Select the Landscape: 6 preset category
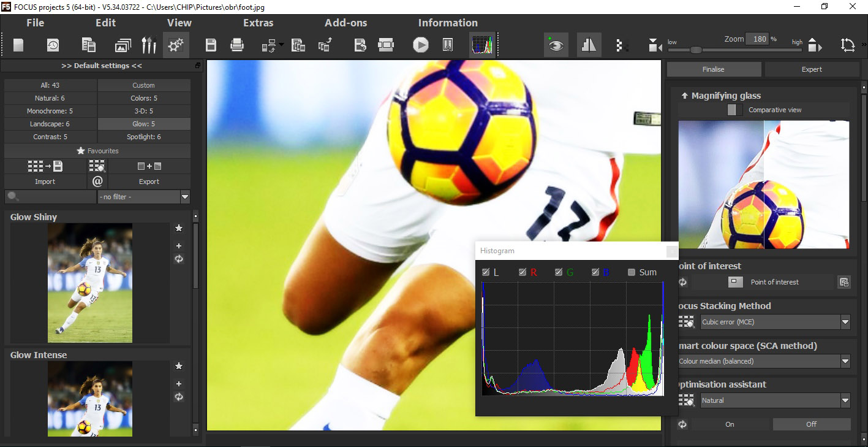Viewport: 868px width, 447px height. click(x=50, y=124)
